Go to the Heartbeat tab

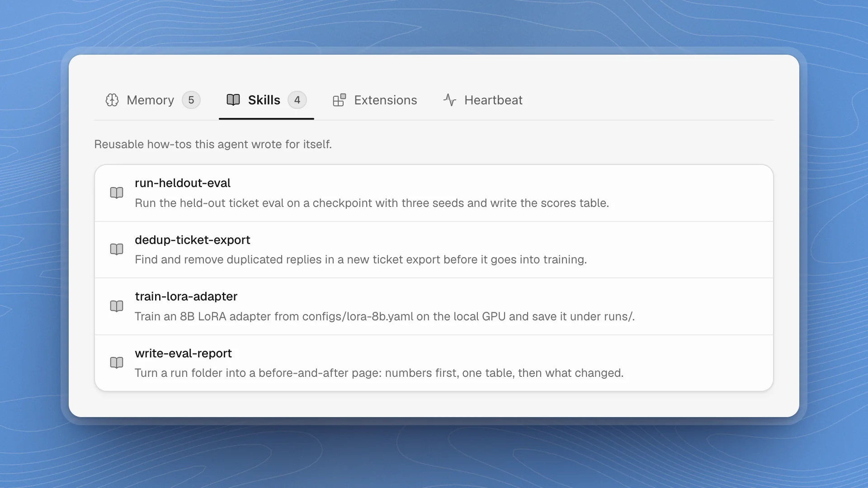pos(483,100)
